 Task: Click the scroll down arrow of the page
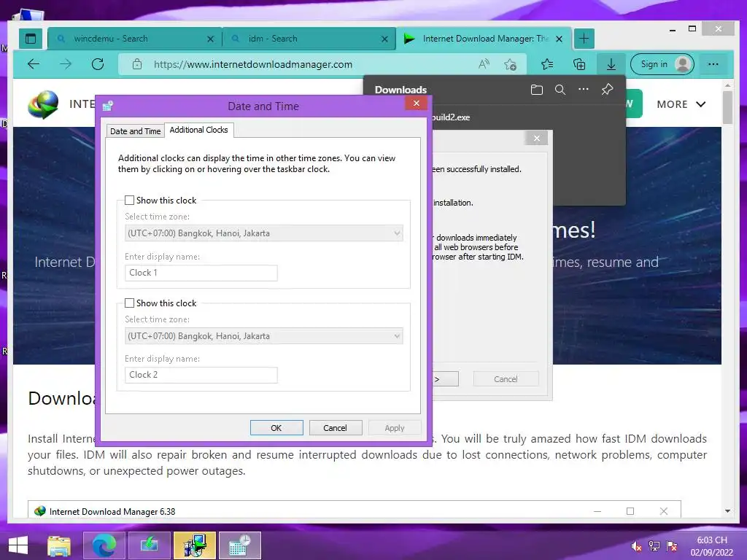coord(727,511)
